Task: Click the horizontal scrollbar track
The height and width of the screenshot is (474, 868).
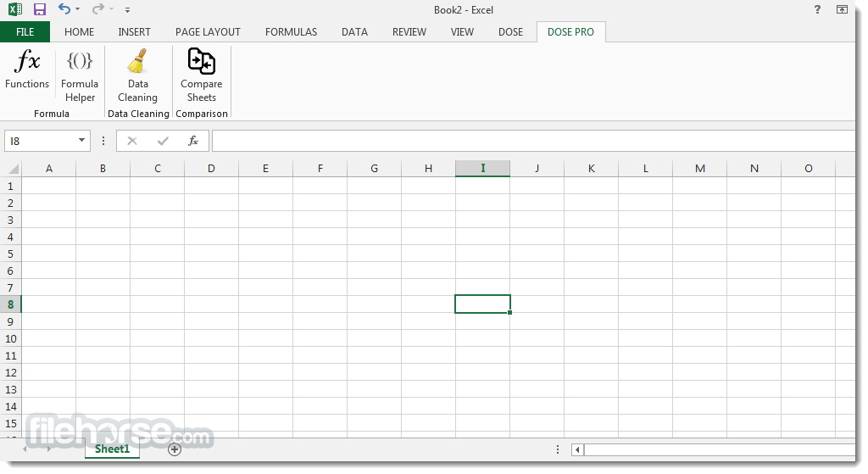Action: pos(719,449)
